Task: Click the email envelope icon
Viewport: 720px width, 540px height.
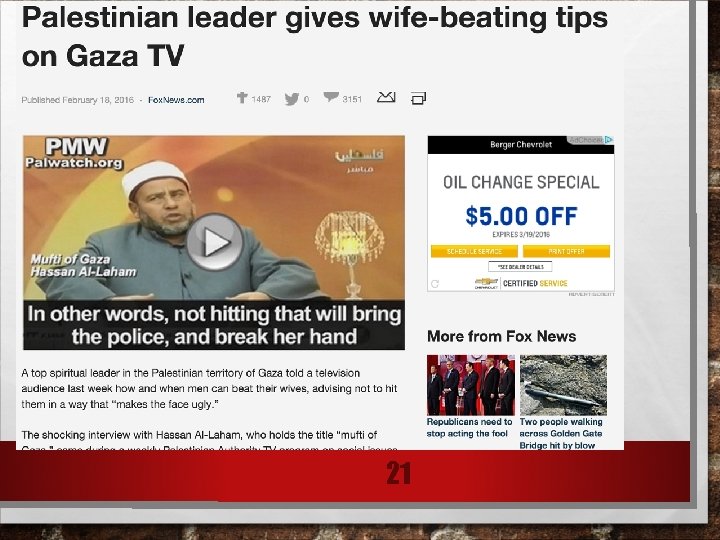Action: (x=386, y=97)
